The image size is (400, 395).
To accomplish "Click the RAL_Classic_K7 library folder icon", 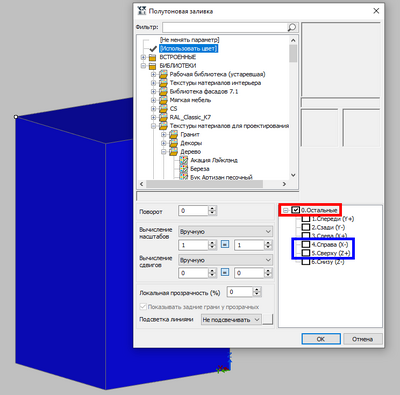I will (x=163, y=117).
